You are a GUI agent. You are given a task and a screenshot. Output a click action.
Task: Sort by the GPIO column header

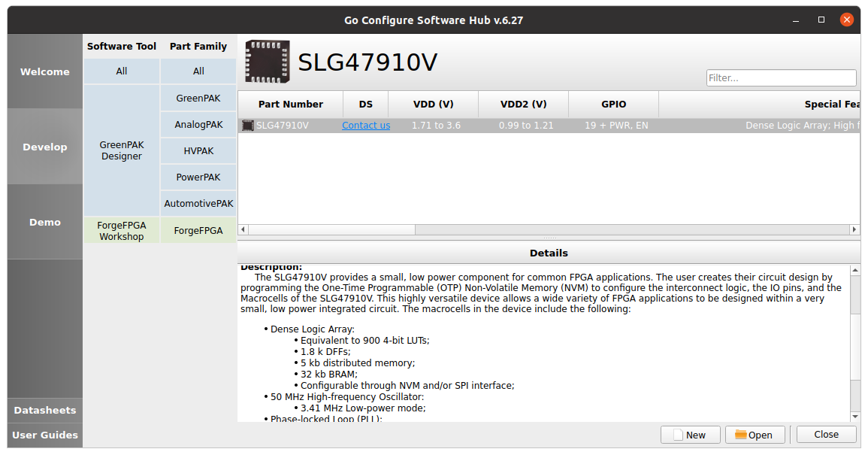tap(614, 105)
